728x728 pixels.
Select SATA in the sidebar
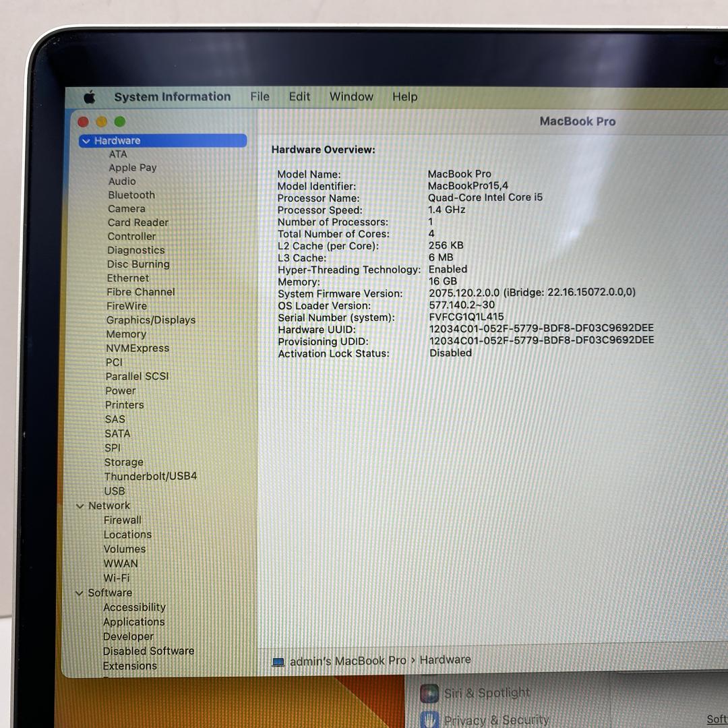point(117,433)
